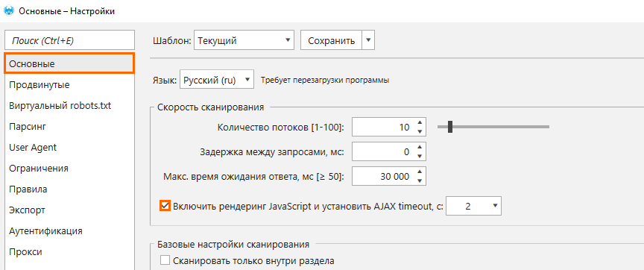The image size is (644, 270).
Task: Open User Agent settings
Action: click(69, 147)
